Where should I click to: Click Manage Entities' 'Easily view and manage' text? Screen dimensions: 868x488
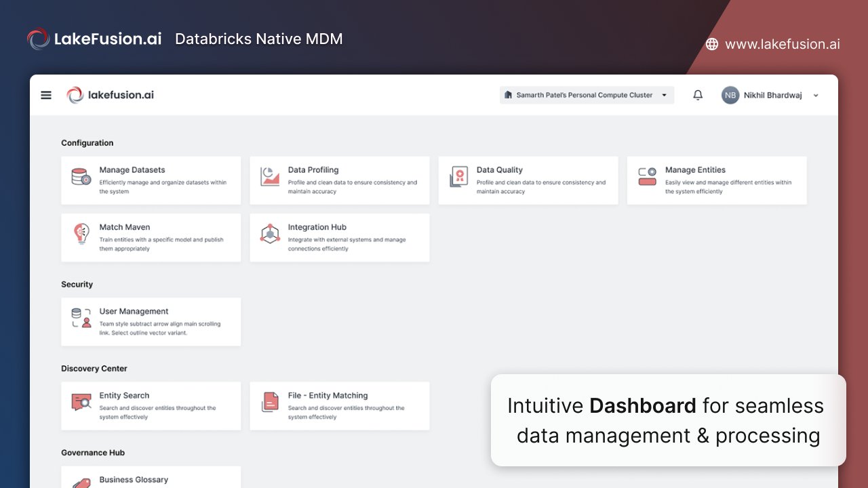point(728,187)
